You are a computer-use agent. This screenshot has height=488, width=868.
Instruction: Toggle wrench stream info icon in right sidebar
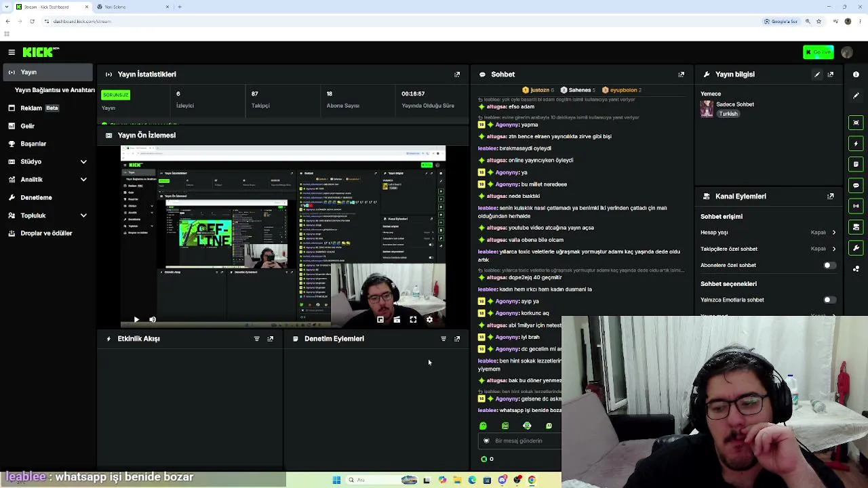click(856, 247)
